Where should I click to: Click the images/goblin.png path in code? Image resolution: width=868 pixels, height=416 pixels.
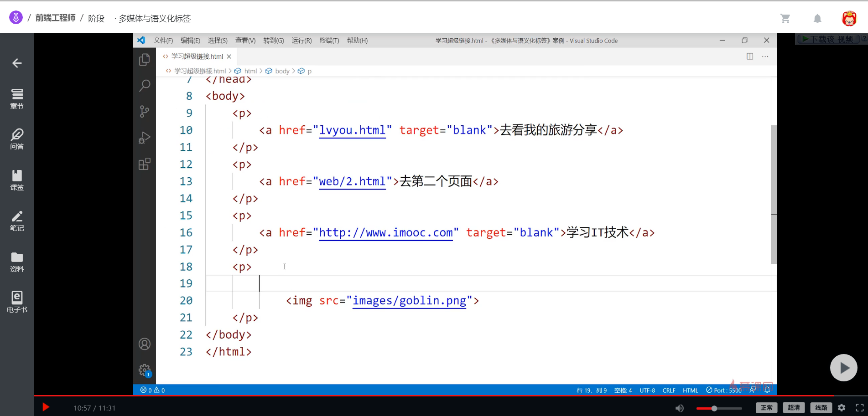(x=410, y=301)
